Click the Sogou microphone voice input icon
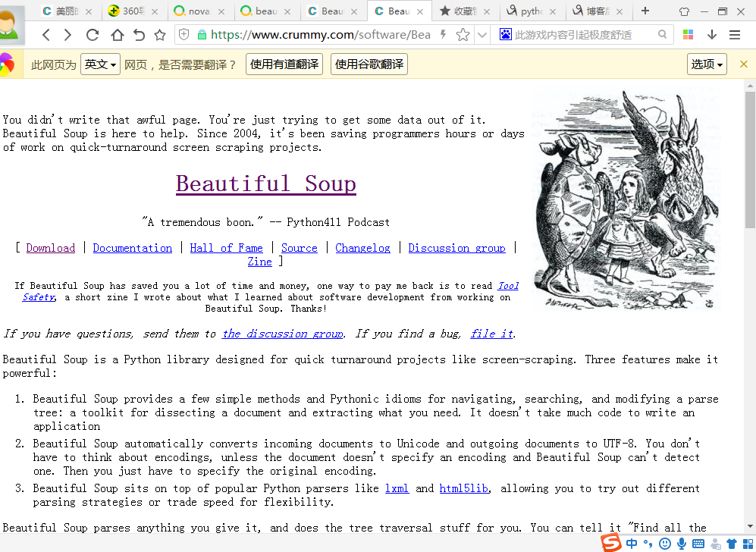756x552 pixels. [x=681, y=544]
